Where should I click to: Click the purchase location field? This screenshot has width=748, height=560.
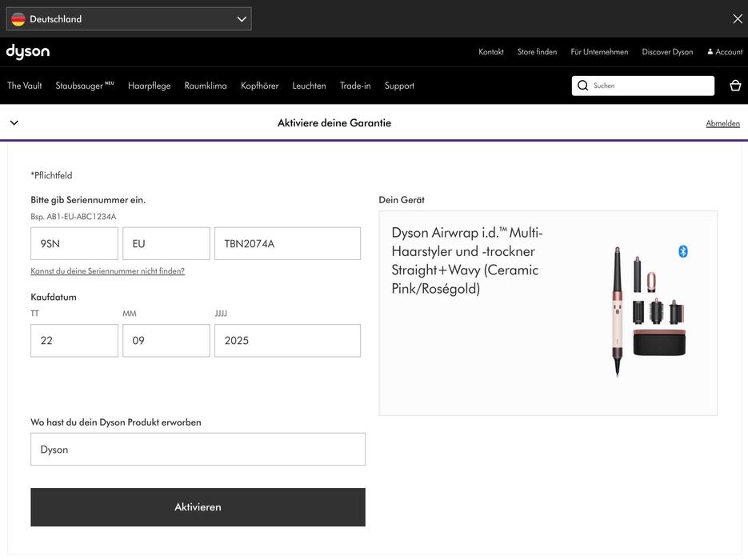click(x=198, y=450)
